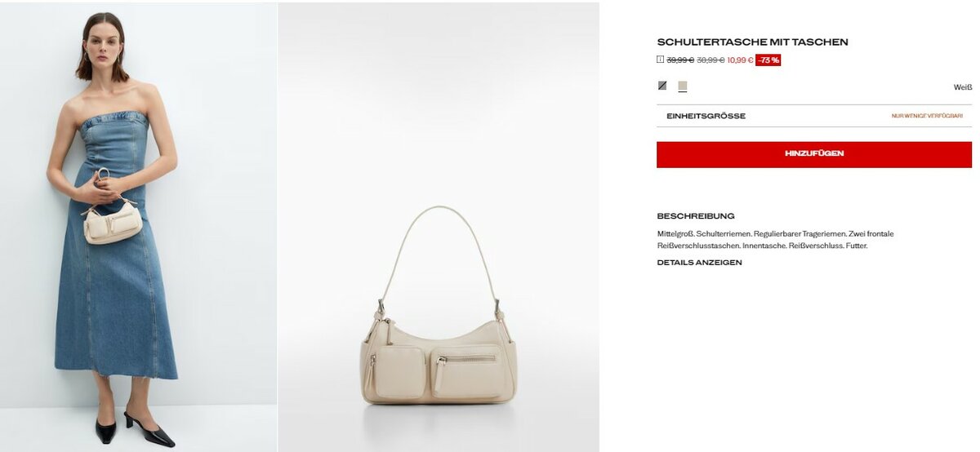Viewport: 980px width, 452px height.
Task: Click the red 10,99 € sale price
Action: pyautogui.click(x=740, y=60)
